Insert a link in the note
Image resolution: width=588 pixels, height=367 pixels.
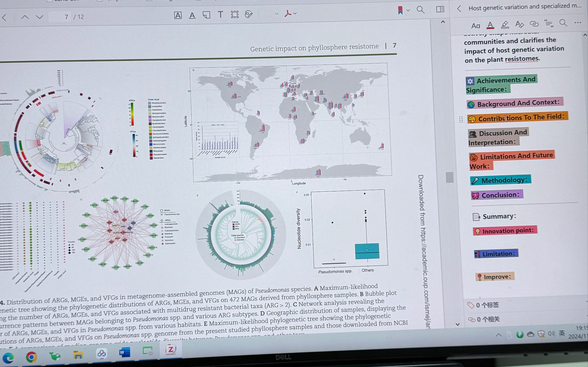pyautogui.click(x=534, y=24)
